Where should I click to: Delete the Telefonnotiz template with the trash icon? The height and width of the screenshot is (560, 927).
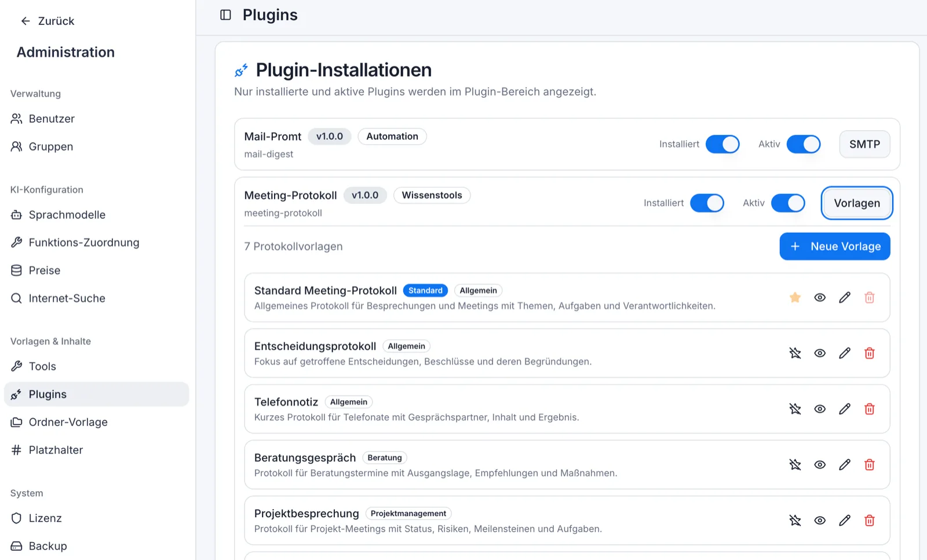pos(869,409)
